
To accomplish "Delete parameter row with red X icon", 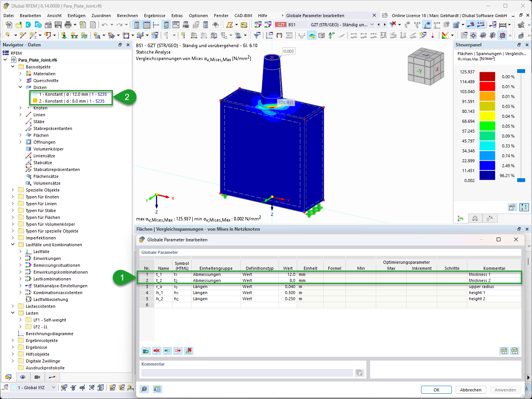I will [x=157, y=351].
